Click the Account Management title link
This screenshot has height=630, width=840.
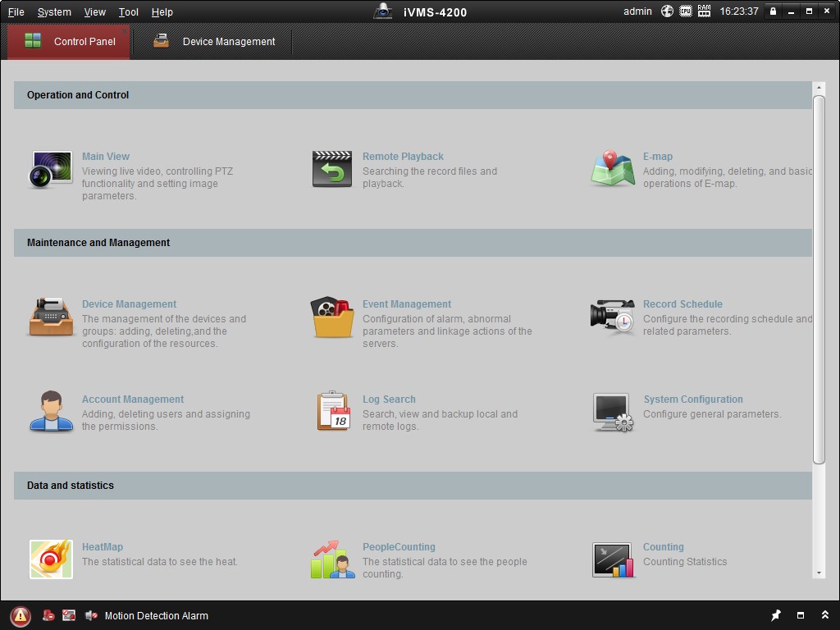coord(133,399)
